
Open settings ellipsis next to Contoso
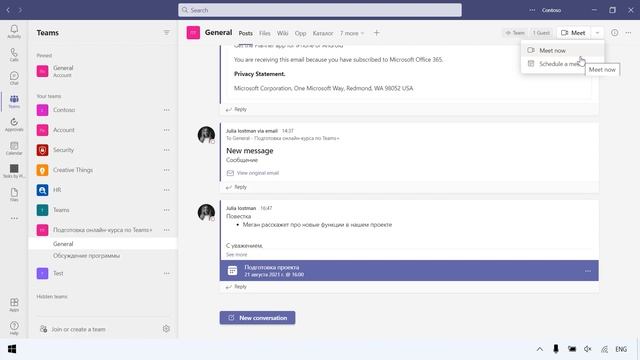[532, 10]
